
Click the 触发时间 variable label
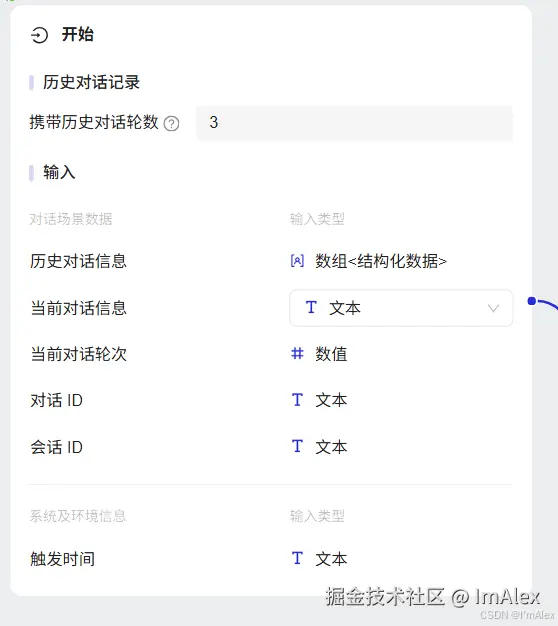63,559
